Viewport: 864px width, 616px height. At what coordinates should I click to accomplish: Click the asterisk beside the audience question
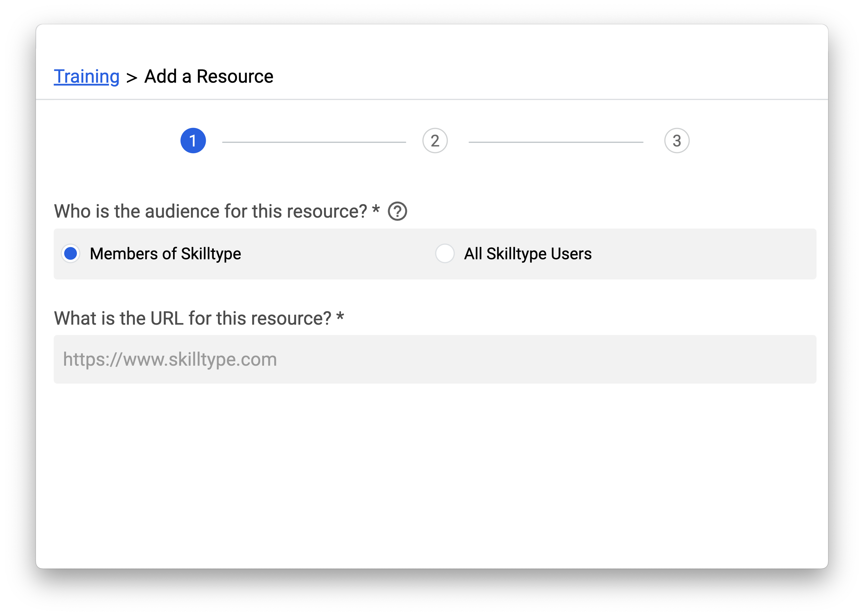376,209
